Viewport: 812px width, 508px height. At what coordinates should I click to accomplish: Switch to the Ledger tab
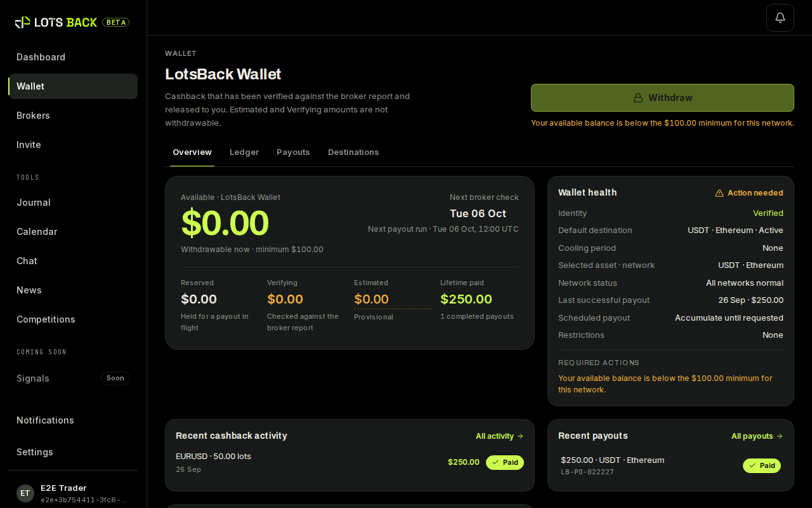[244, 152]
